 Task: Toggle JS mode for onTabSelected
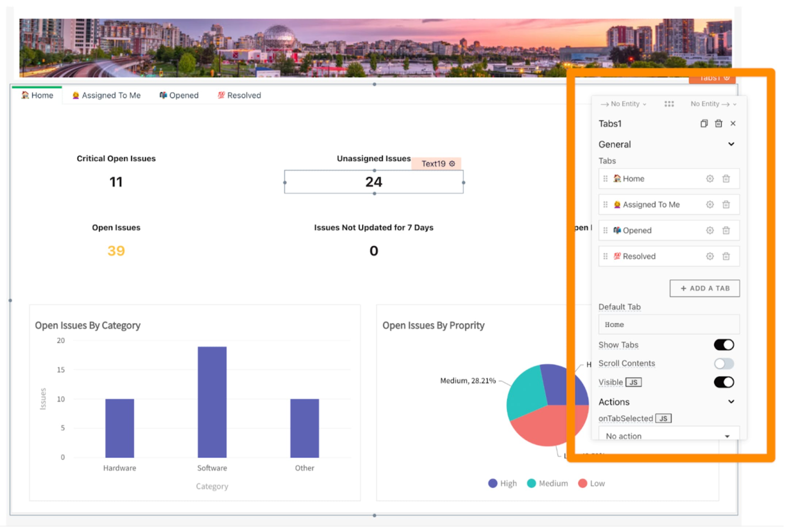(x=663, y=418)
